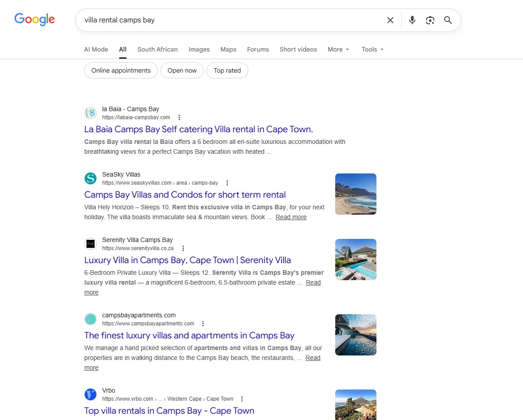Open Top villa rentals in Camps Bay link
Image resolution: width=523 pixels, height=420 pixels.
[169, 411]
